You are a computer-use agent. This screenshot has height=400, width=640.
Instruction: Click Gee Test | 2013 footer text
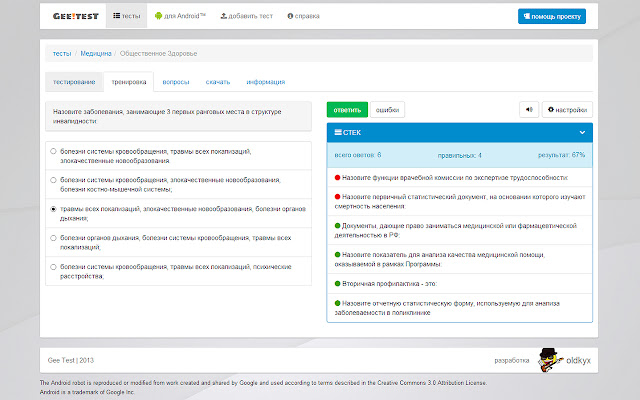click(71, 360)
